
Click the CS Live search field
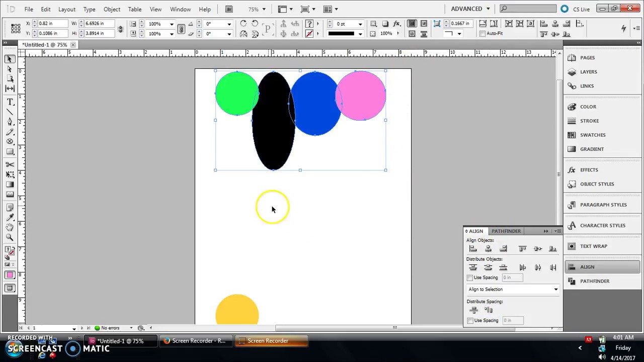(x=529, y=9)
